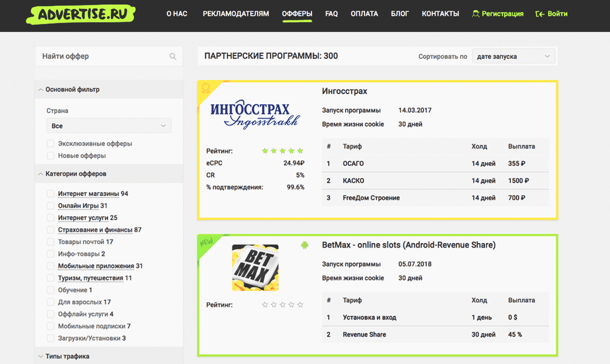Click the 24.94₽ eCPC value
610x364 pixels.
pos(294,163)
